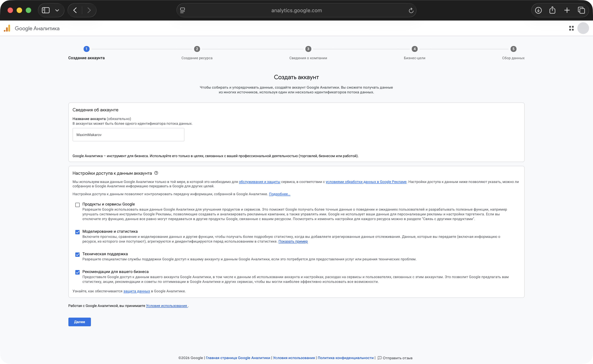This screenshot has width=593, height=364.
Task: Open условиями обработки данных в Google Рекламе link
Action: click(366, 182)
